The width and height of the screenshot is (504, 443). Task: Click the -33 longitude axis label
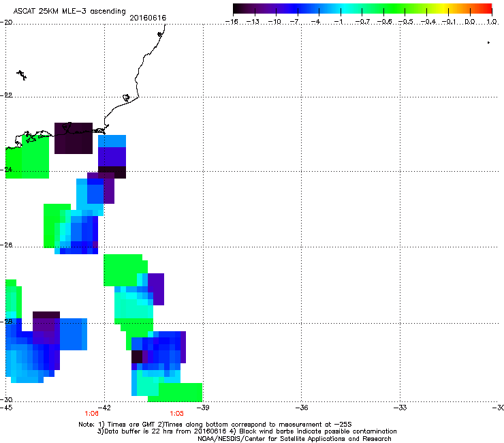[x=400, y=408]
